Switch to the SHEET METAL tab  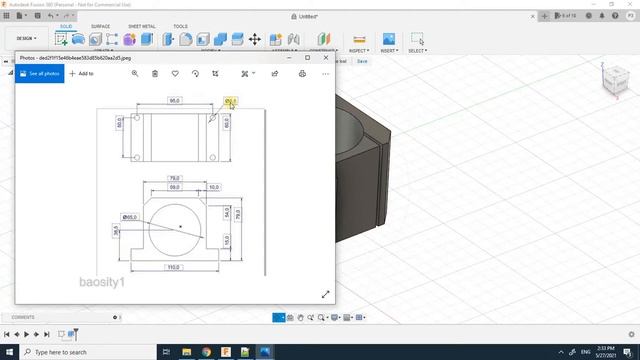point(142,26)
